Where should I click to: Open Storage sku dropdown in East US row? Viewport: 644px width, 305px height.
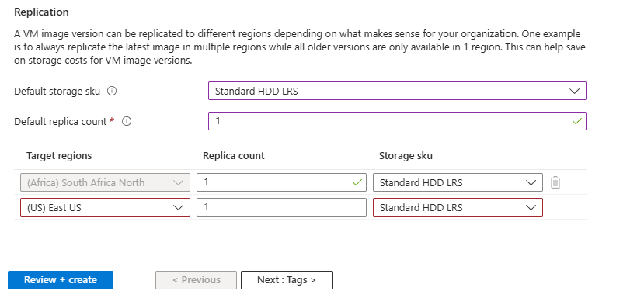click(x=458, y=207)
